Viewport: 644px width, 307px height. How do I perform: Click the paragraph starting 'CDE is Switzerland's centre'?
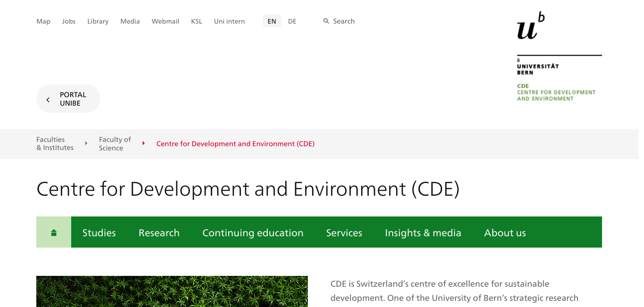pyautogui.click(x=454, y=291)
